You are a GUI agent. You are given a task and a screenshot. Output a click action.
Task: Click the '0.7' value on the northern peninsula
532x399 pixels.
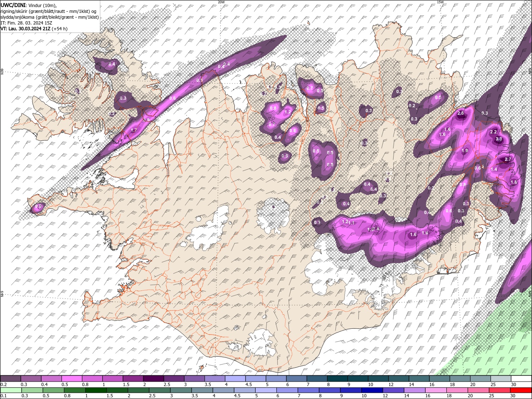(309, 89)
